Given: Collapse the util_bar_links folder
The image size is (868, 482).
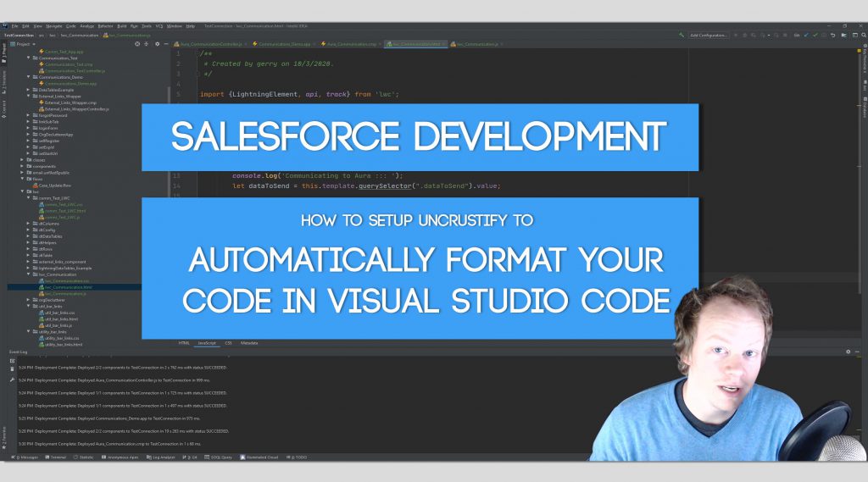Looking at the screenshot, I should [29, 306].
